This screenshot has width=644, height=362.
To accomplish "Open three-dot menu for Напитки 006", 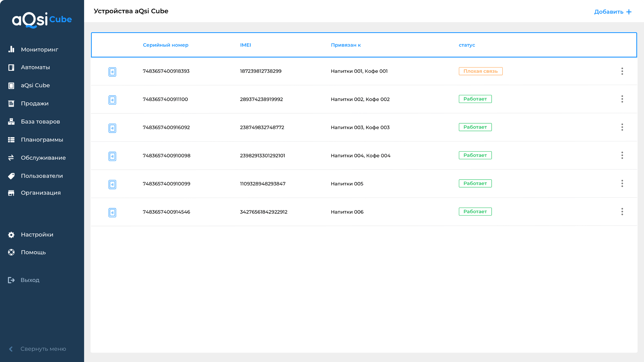I will [x=622, y=212].
